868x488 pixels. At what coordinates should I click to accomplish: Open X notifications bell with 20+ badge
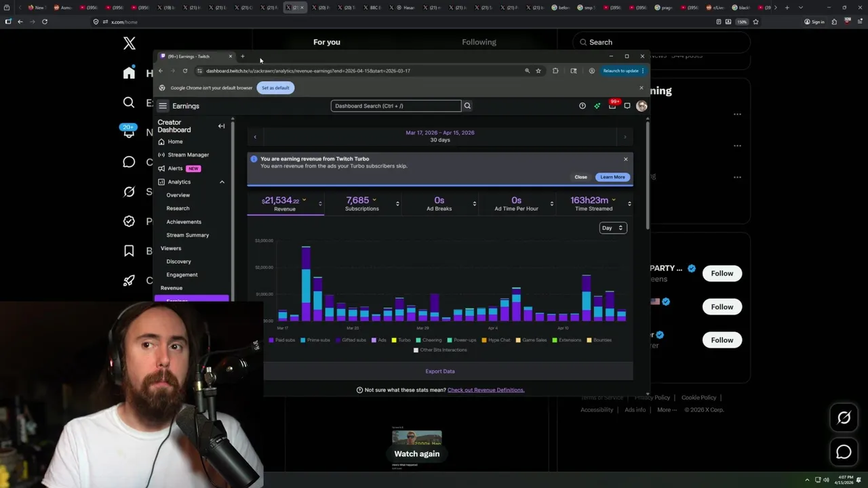(x=129, y=131)
